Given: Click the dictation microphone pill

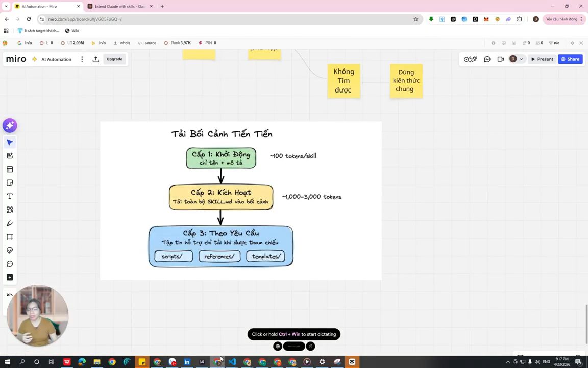Looking at the screenshot, I should tap(294, 346).
